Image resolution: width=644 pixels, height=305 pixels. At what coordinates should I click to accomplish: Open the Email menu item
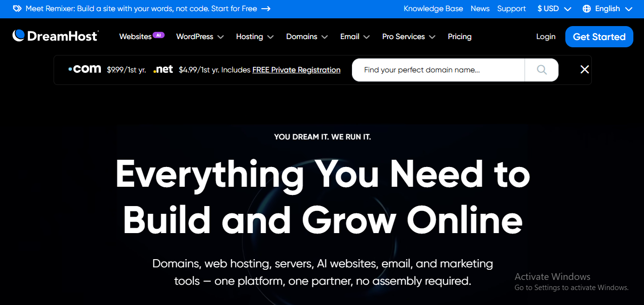tap(350, 37)
